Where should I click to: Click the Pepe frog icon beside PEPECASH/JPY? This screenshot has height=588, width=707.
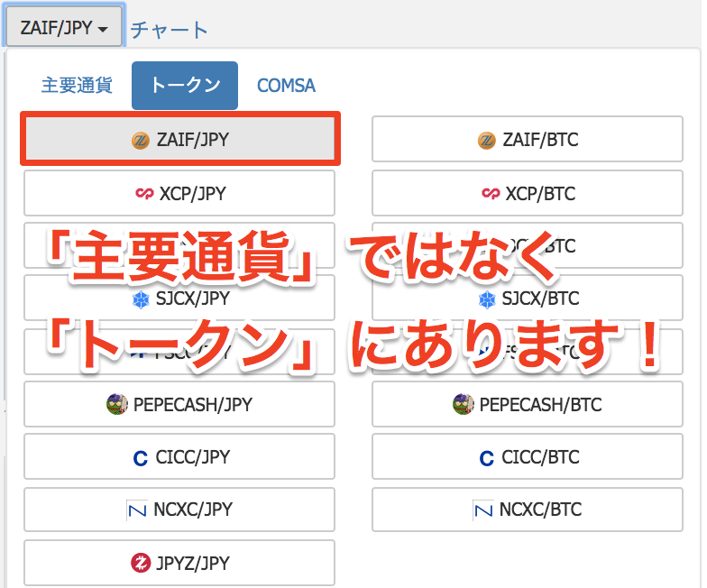tap(117, 404)
